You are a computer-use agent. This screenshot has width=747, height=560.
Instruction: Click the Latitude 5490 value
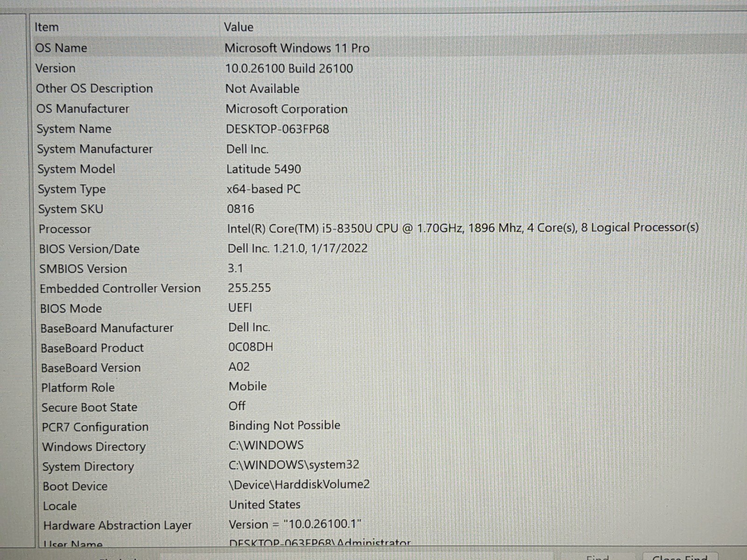264,169
